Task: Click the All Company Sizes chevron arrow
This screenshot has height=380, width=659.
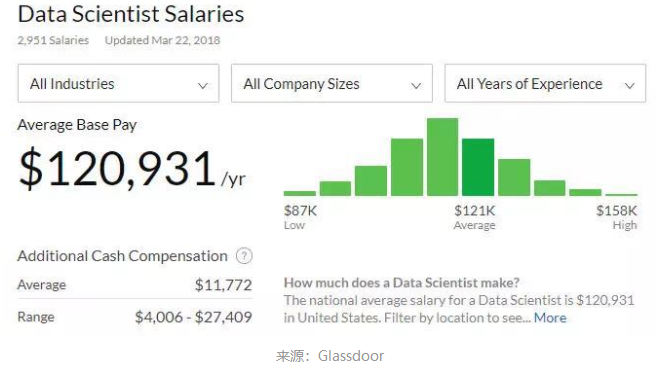Action: click(416, 86)
